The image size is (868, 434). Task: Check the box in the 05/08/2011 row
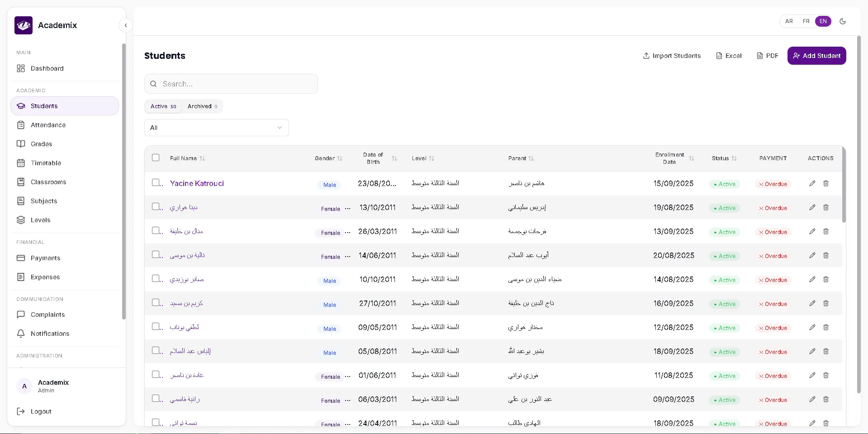(x=156, y=350)
